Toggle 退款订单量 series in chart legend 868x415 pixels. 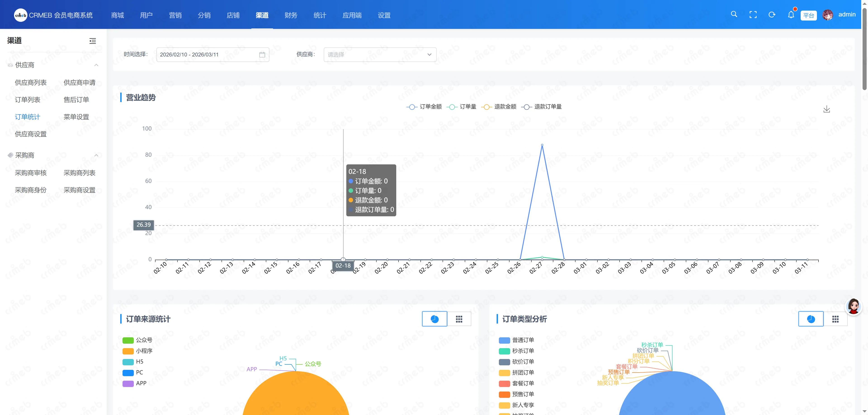(x=542, y=107)
